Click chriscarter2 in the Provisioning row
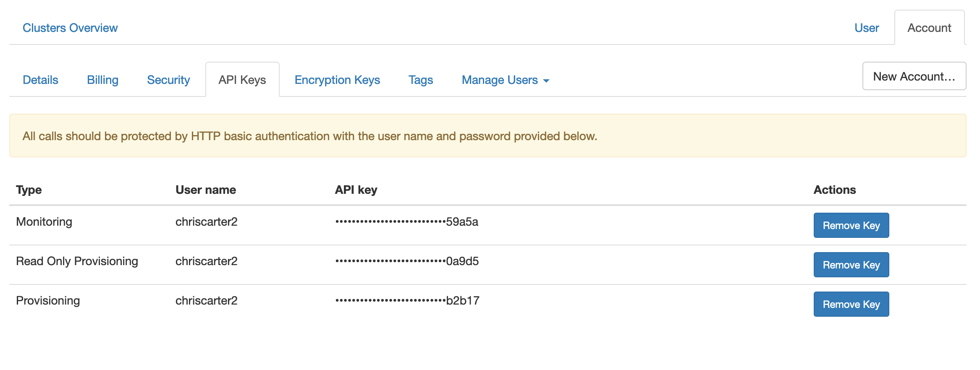 pos(207,300)
